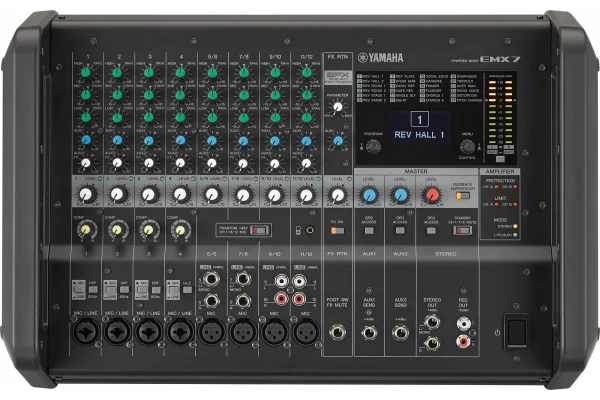Select line input jack 5 L/MONO
This screenshot has height=400, width=600.
(211, 279)
